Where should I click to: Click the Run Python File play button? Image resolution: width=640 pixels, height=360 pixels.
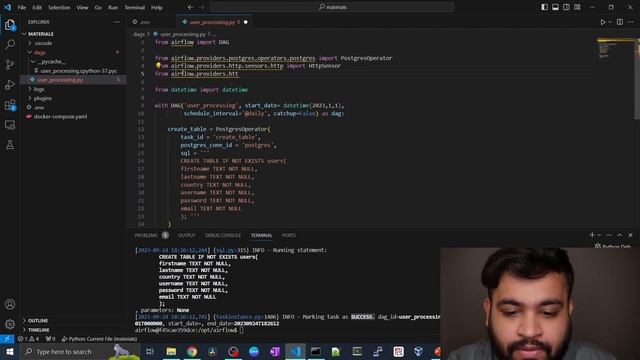(602, 22)
